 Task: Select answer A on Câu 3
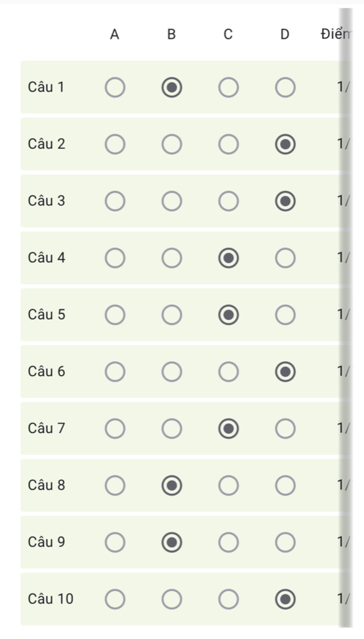(x=115, y=201)
